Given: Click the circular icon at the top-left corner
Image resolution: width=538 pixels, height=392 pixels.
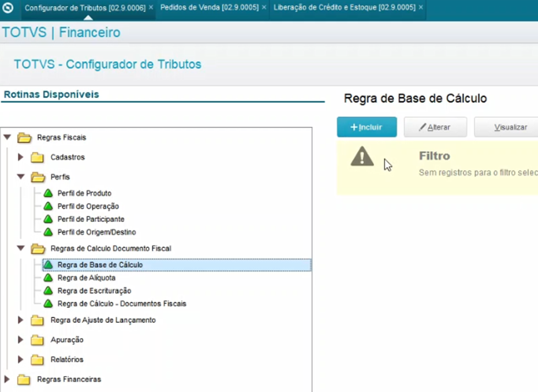Looking at the screenshot, I should 7,7.
